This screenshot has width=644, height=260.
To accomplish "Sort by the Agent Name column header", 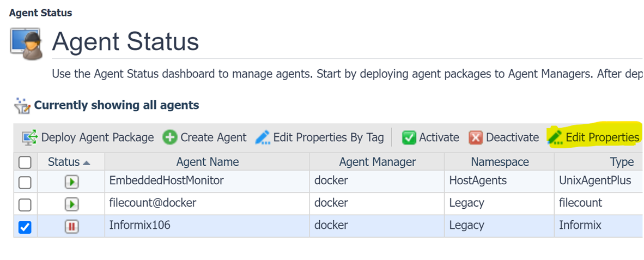I will [x=207, y=162].
